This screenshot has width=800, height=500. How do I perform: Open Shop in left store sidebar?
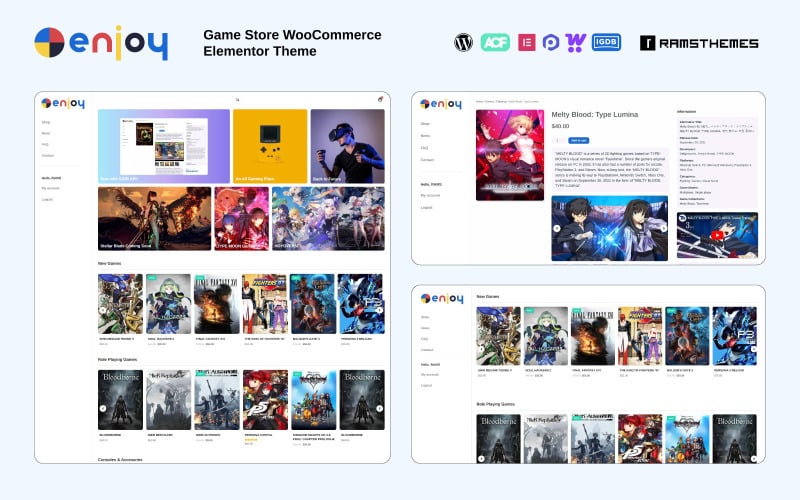point(46,122)
